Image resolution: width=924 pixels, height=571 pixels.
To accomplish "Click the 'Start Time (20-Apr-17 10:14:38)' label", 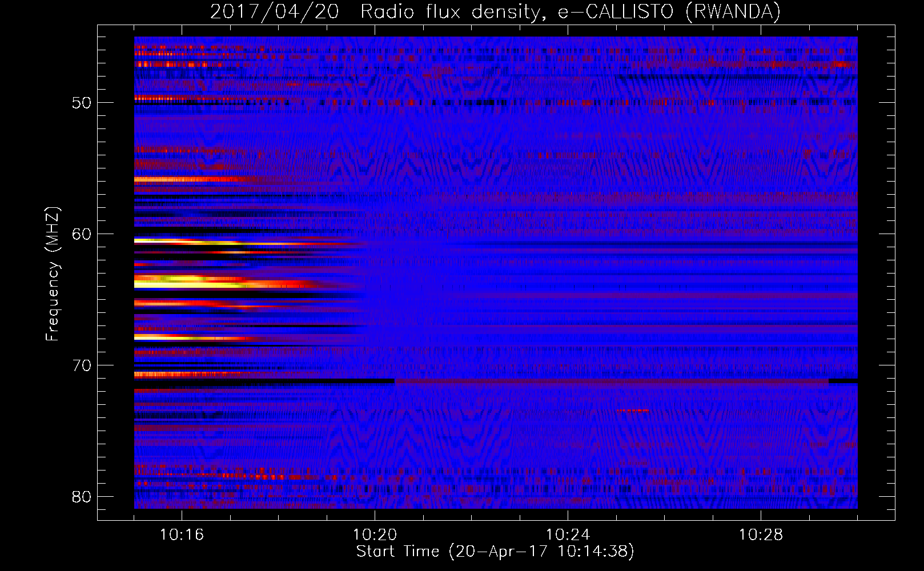I will [x=495, y=552].
